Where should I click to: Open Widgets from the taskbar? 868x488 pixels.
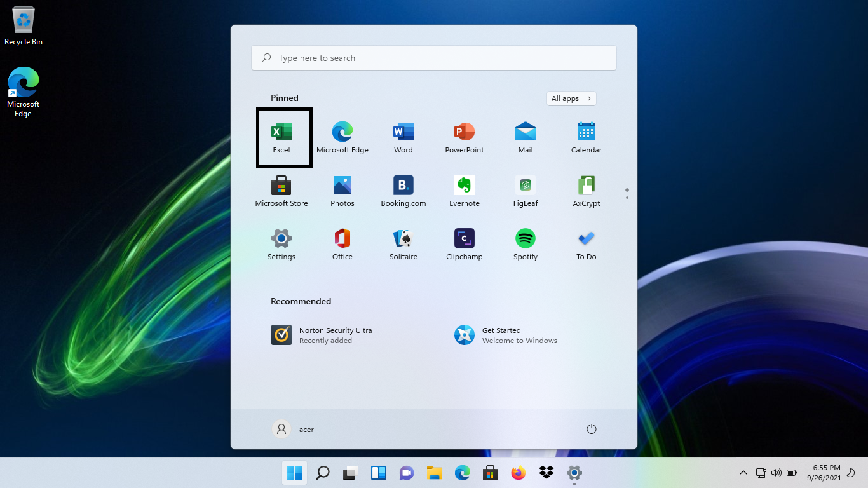(x=379, y=473)
